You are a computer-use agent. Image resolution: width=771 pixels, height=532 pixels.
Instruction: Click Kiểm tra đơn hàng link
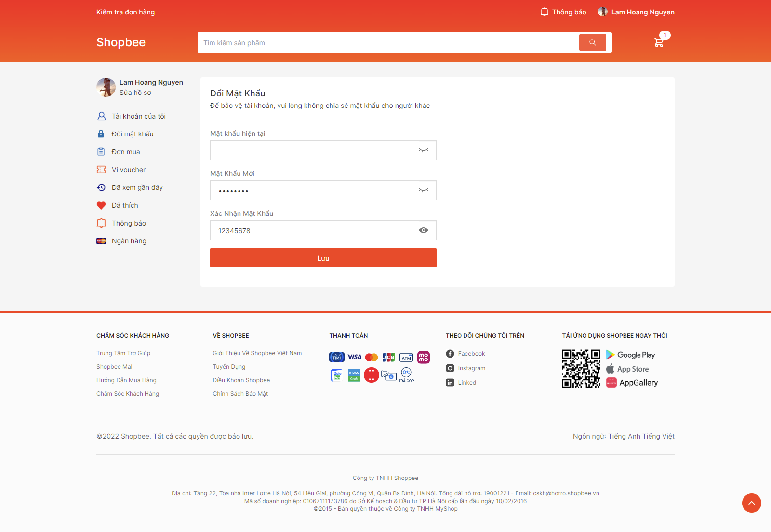(x=125, y=12)
